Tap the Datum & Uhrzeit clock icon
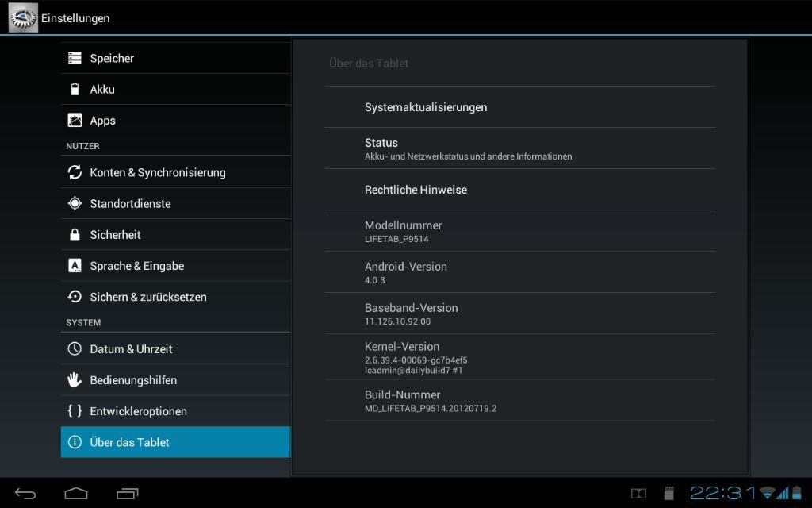This screenshot has height=508, width=812. tap(75, 349)
